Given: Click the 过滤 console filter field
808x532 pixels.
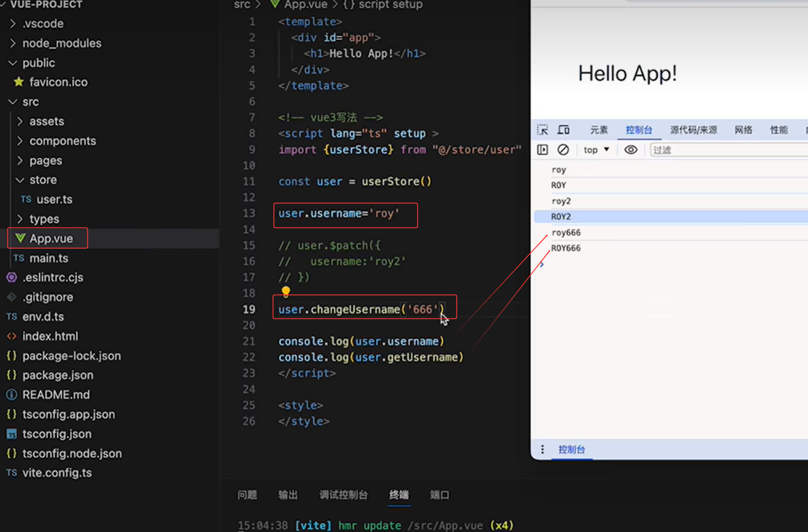Looking at the screenshot, I should point(729,150).
